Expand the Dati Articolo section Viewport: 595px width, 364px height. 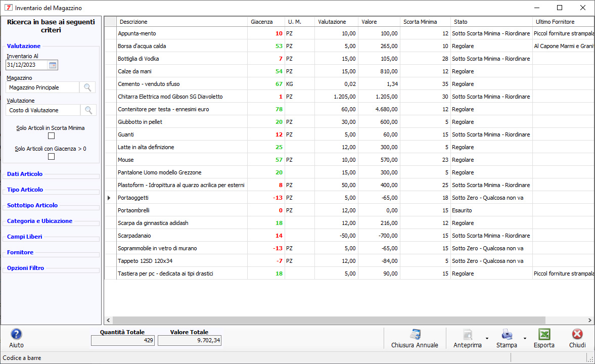point(25,174)
